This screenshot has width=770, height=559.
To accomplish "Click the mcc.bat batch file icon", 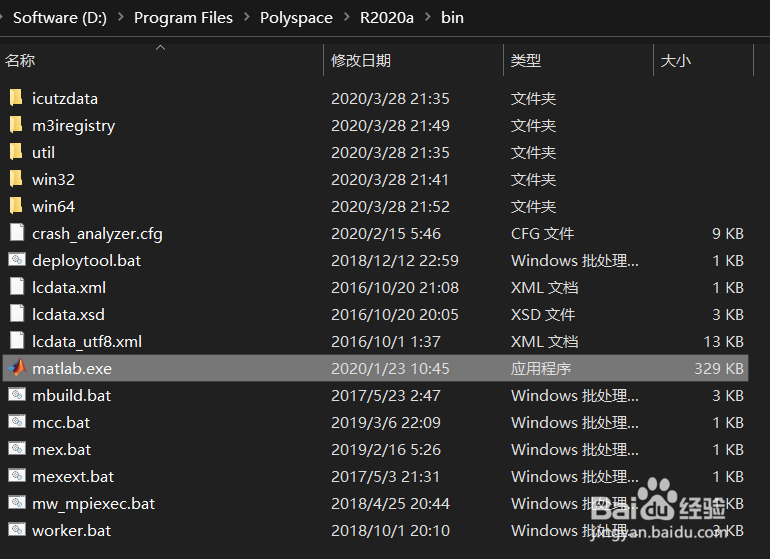I will [x=17, y=421].
